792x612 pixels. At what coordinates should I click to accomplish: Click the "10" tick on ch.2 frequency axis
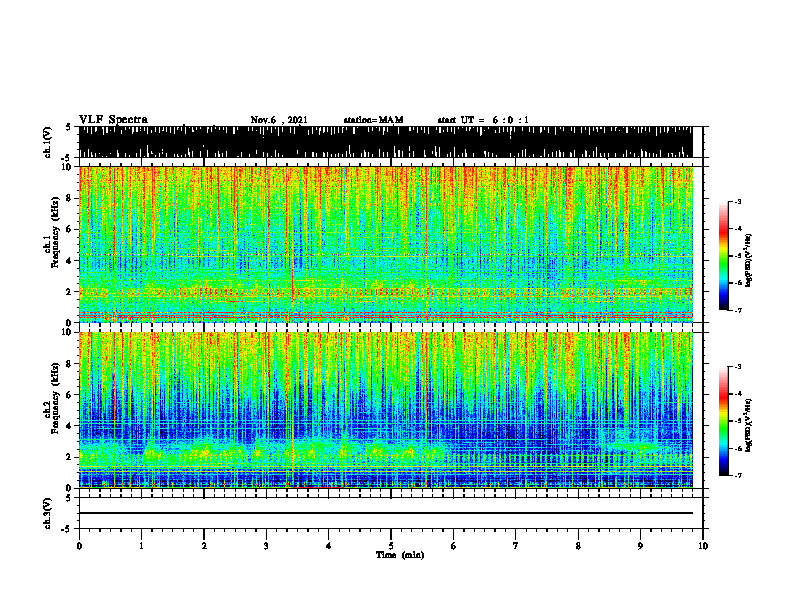68,332
